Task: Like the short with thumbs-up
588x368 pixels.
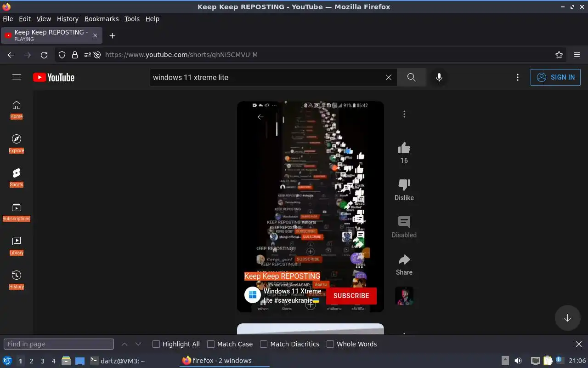Action: tap(404, 148)
